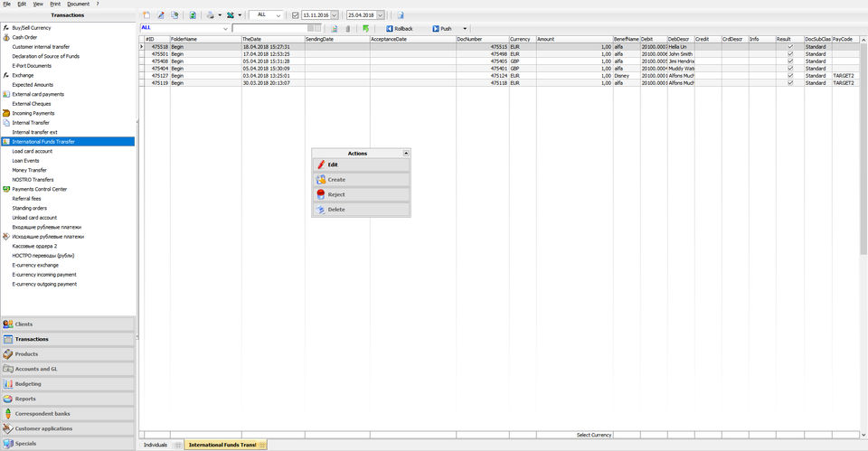Click the Clients section people icon

(x=8, y=324)
